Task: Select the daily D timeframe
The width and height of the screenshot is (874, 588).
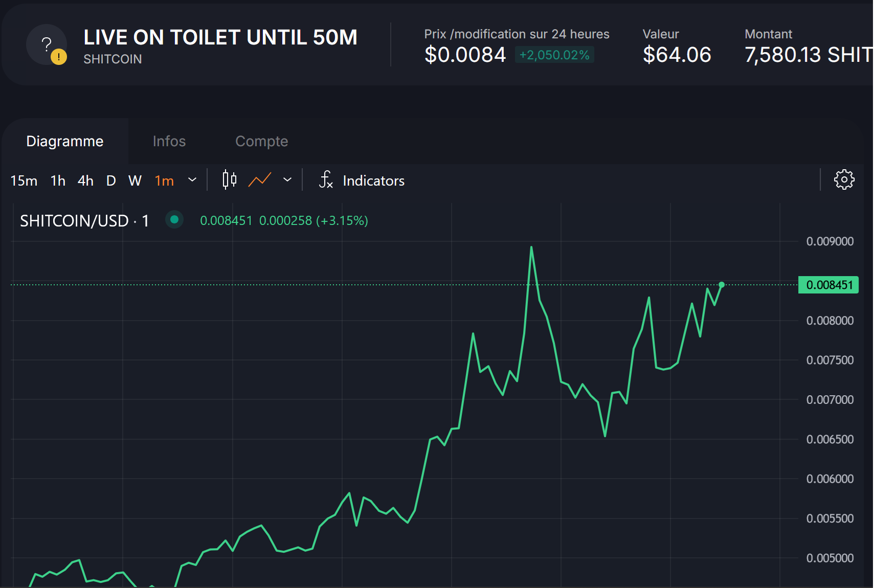Action: point(111,180)
